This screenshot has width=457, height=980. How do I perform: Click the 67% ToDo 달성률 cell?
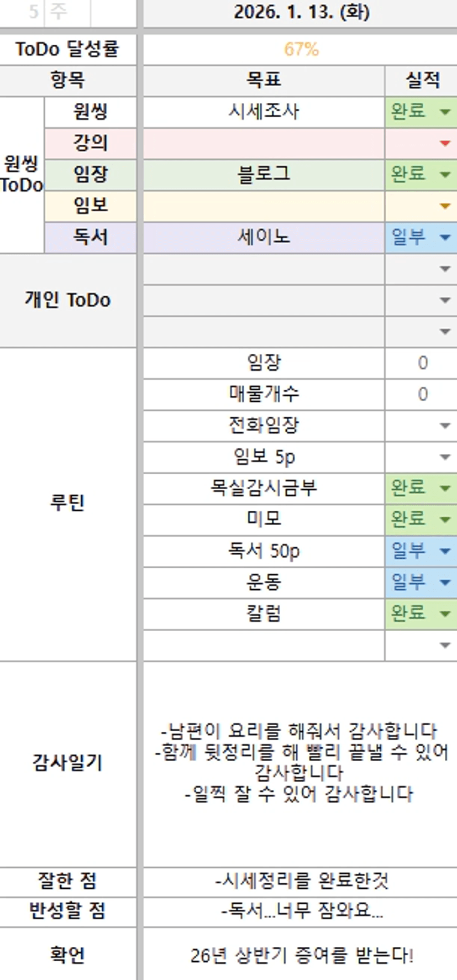301,49
